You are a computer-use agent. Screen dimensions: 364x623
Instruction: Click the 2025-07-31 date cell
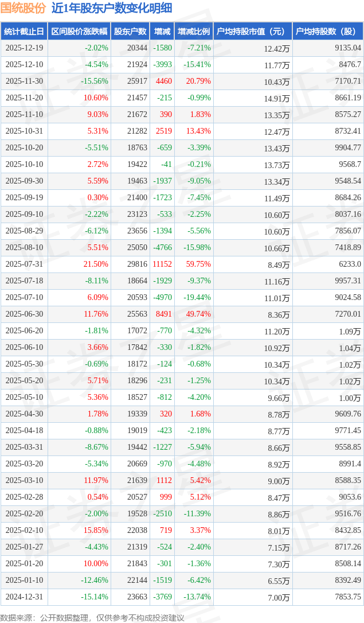(x=24, y=264)
